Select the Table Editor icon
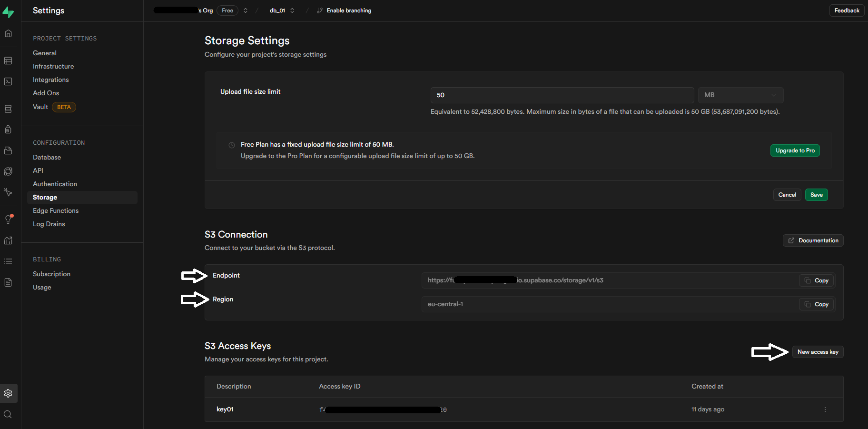 9,60
